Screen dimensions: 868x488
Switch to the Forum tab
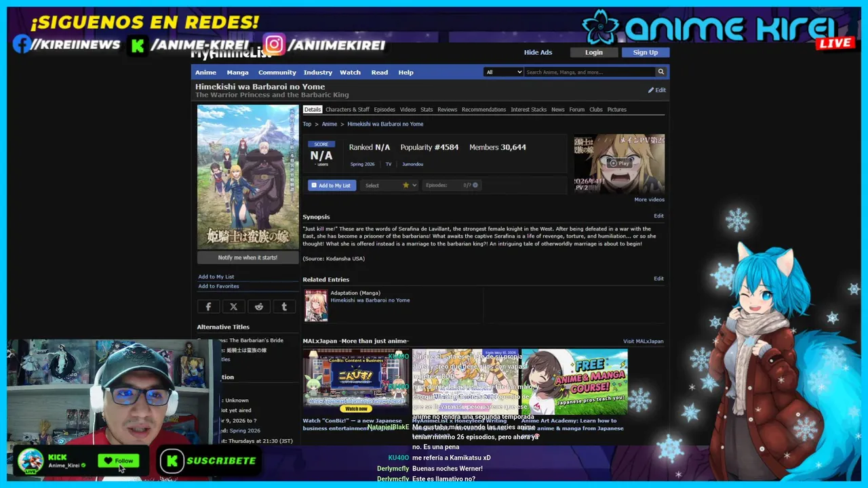pyautogui.click(x=576, y=110)
